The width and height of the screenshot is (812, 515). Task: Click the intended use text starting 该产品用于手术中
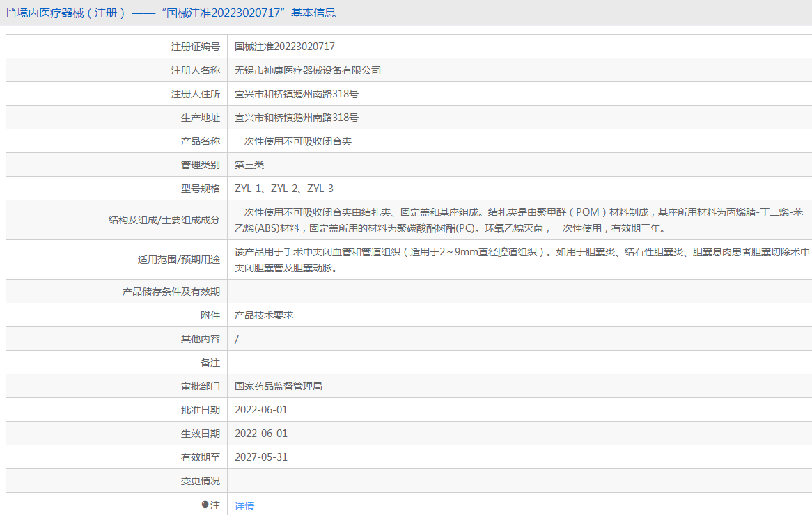522,260
